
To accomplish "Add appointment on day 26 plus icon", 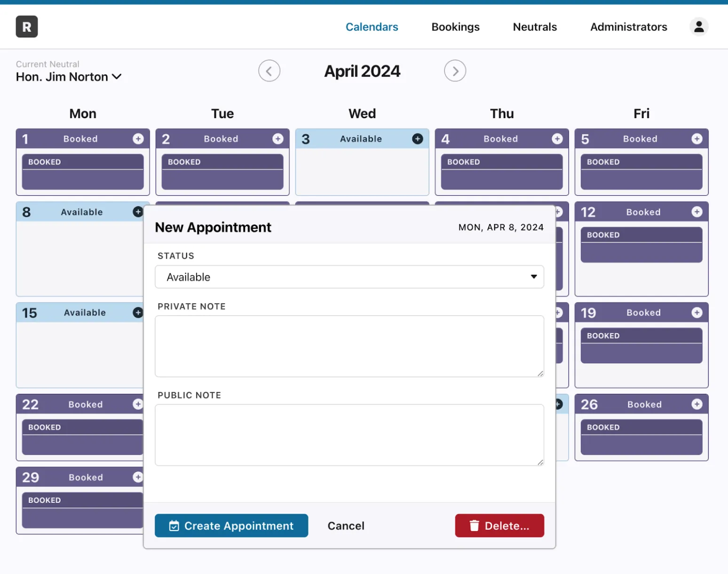I will (x=696, y=404).
